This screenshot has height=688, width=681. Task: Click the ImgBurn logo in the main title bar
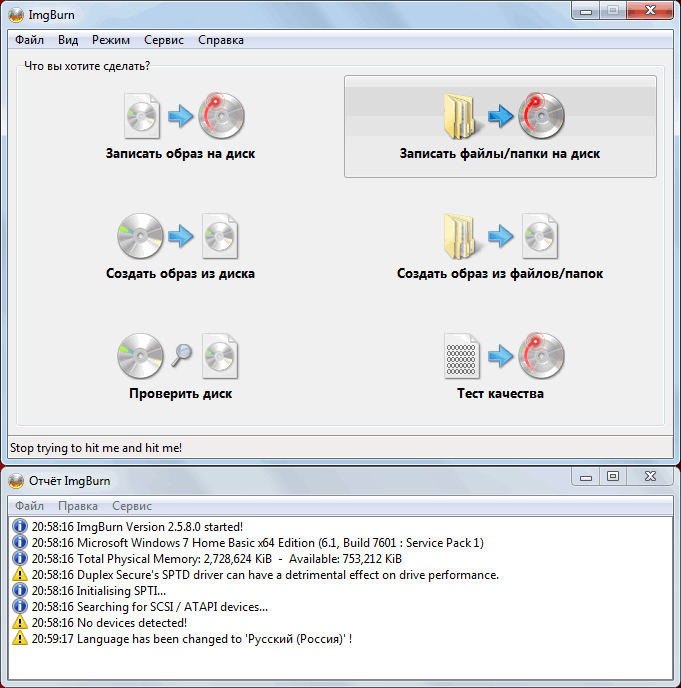(16, 15)
